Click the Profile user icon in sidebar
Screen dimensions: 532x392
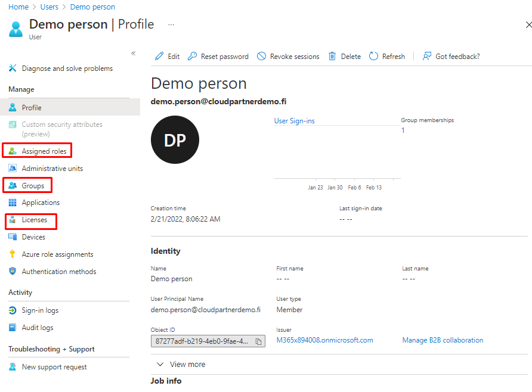(13, 107)
